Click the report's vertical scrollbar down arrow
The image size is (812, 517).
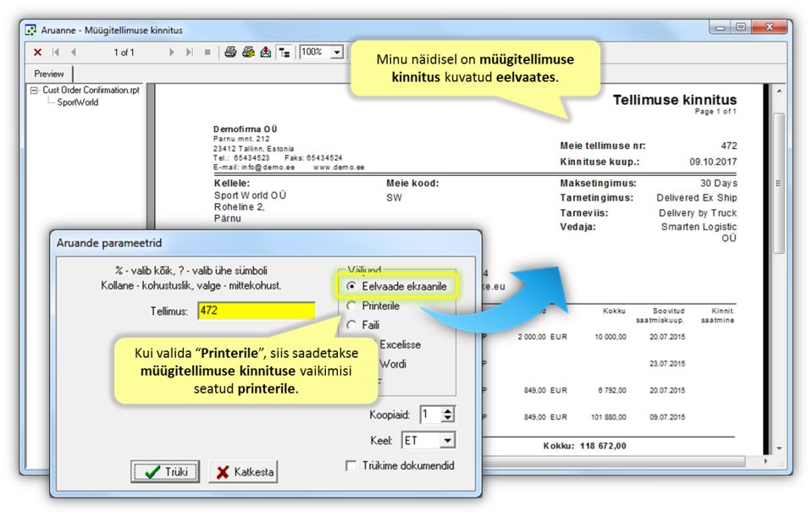pos(779,448)
